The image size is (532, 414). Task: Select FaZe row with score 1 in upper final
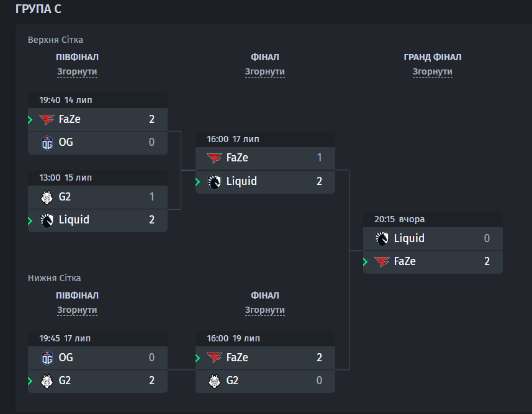coord(265,158)
